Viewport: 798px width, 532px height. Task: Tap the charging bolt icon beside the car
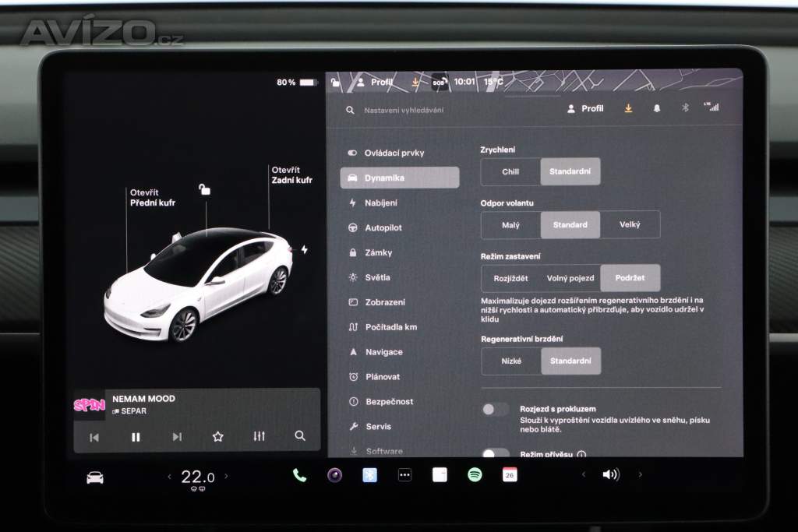pyautogui.click(x=305, y=250)
